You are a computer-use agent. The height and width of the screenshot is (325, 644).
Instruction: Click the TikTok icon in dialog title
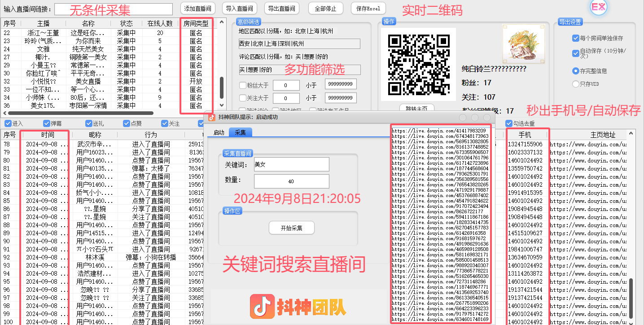click(x=212, y=117)
